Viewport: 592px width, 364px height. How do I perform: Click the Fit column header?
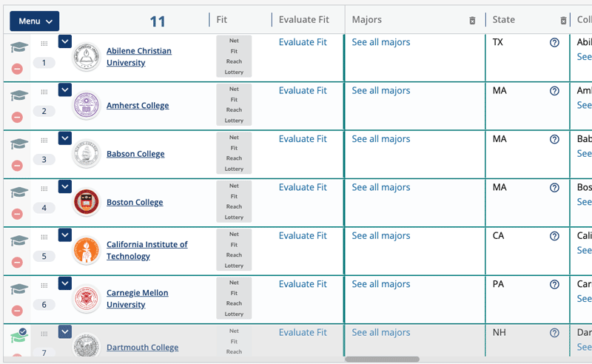221,20
